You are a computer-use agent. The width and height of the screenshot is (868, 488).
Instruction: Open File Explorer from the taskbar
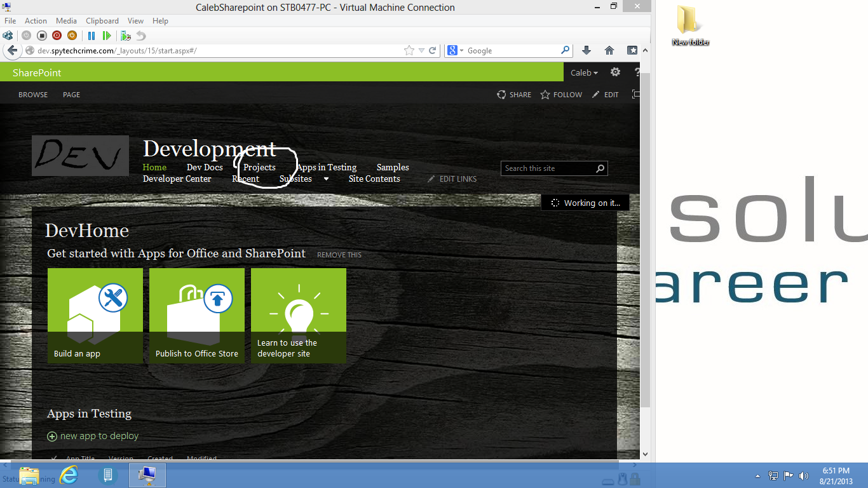click(29, 475)
